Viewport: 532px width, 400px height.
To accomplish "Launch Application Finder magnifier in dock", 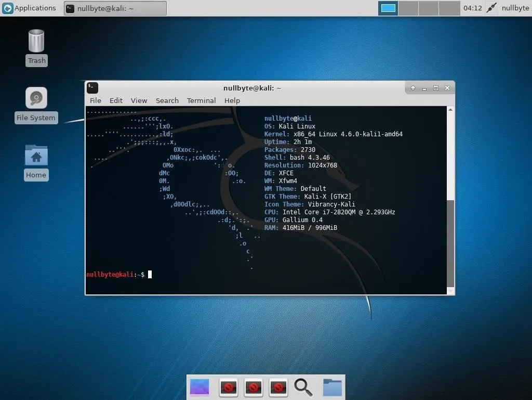I will [303, 387].
